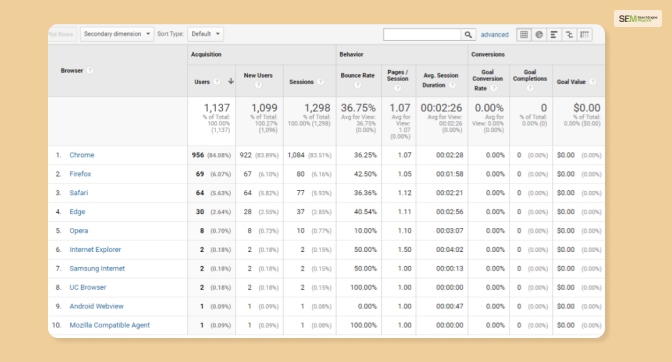Open help icon beside Sessions column

[321, 81]
